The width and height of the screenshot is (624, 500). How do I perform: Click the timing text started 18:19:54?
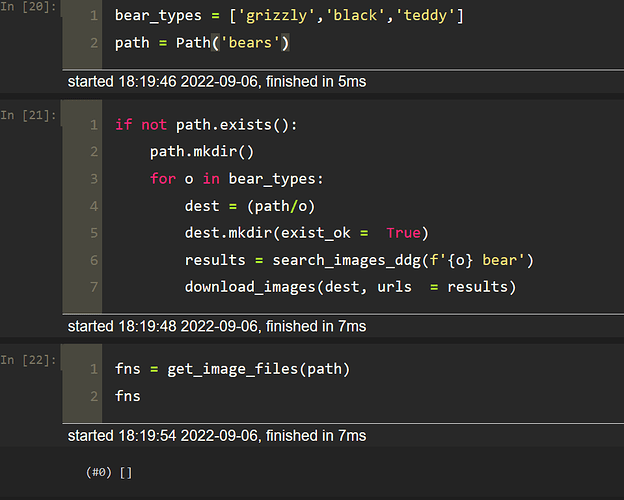(216, 435)
